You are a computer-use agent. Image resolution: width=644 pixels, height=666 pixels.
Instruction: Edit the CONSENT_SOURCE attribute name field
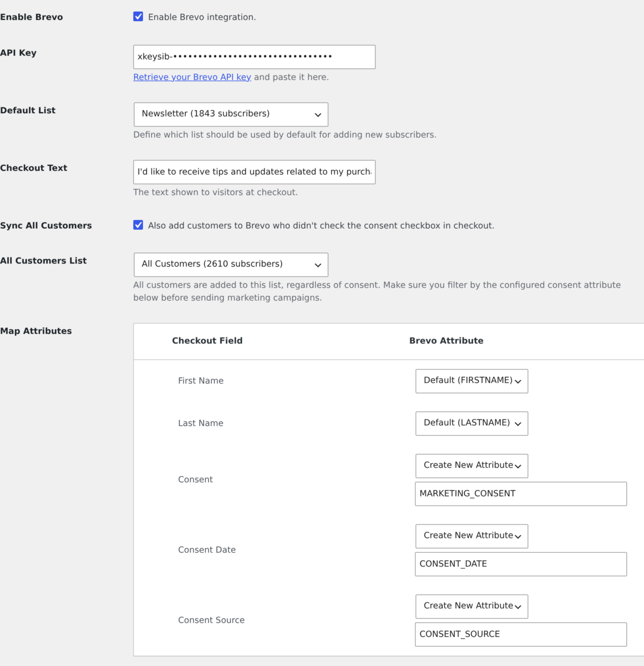click(x=521, y=634)
